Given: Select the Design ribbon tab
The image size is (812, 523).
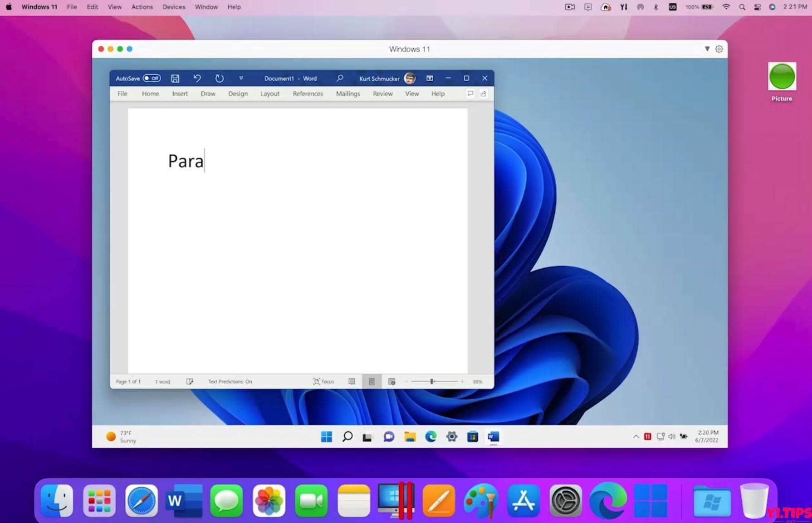Looking at the screenshot, I should pos(238,94).
